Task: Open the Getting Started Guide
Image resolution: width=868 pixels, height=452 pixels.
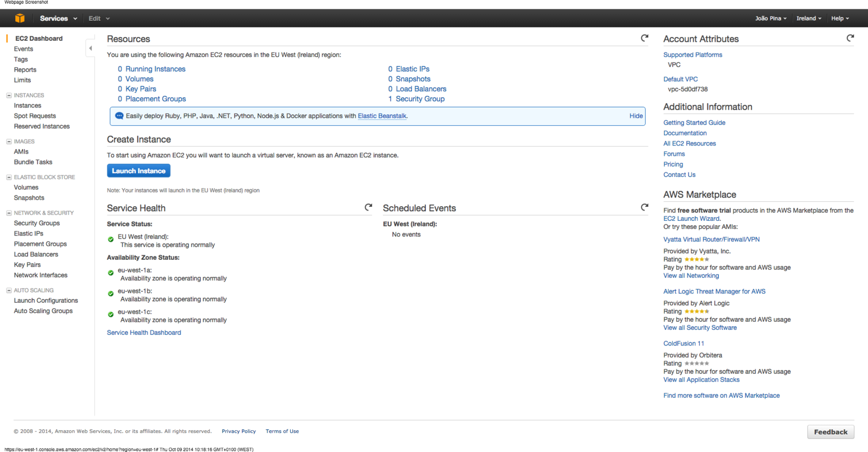Action: pyautogui.click(x=694, y=123)
